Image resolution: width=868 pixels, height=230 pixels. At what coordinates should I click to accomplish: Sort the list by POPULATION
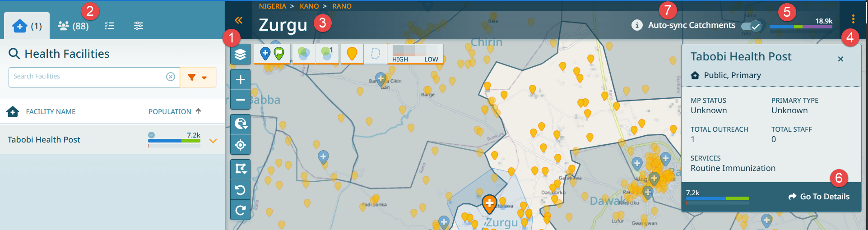175,111
